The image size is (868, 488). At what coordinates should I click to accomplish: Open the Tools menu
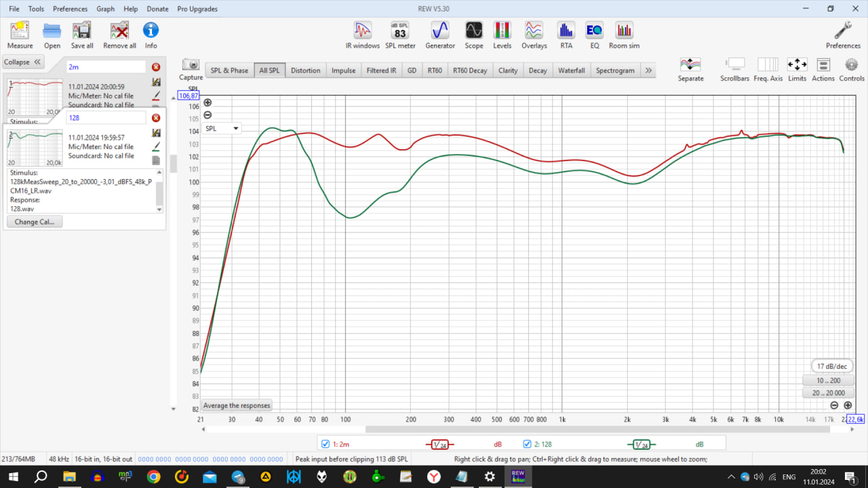pyautogui.click(x=36, y=9)
